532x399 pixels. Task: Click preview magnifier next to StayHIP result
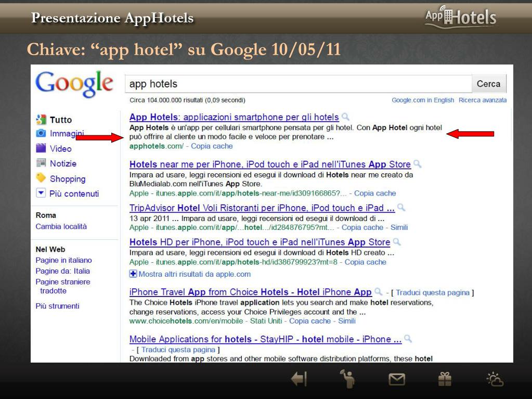pyautogui.click(x=408, y=339)
